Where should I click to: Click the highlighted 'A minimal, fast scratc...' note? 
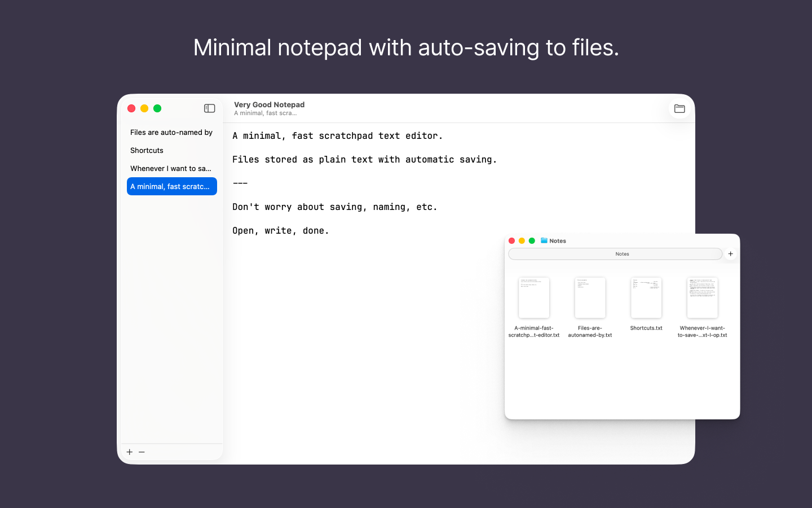[x=171, y=186]
